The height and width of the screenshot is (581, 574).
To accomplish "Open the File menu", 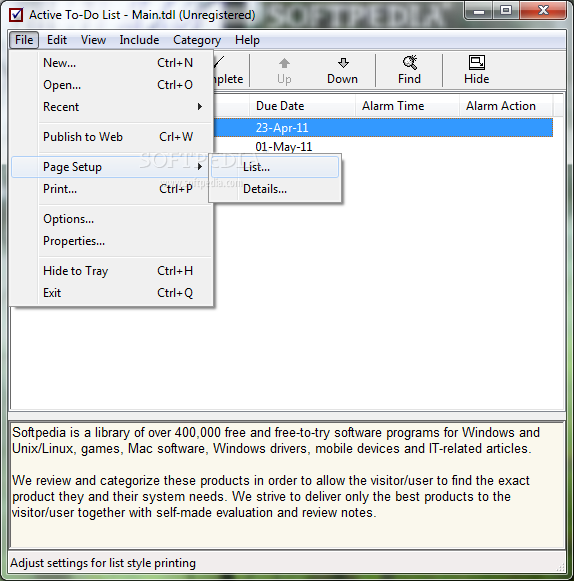I will (24, 40).
